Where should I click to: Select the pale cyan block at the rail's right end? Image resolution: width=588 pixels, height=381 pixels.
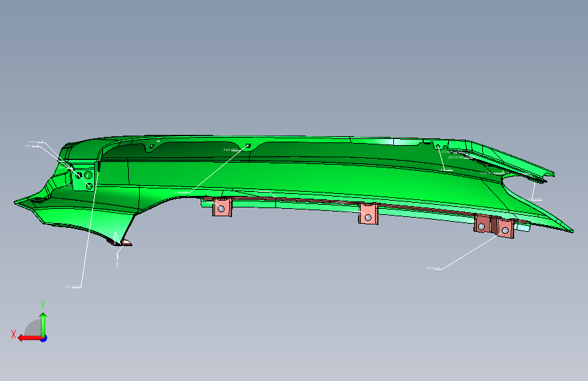point(524,226)
